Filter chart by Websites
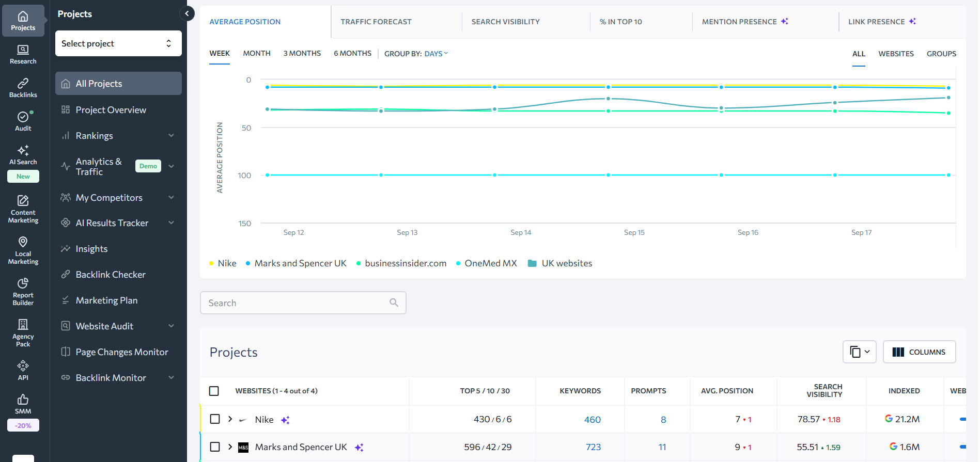Screen dimensions: 980x462 tap(896, 54)
